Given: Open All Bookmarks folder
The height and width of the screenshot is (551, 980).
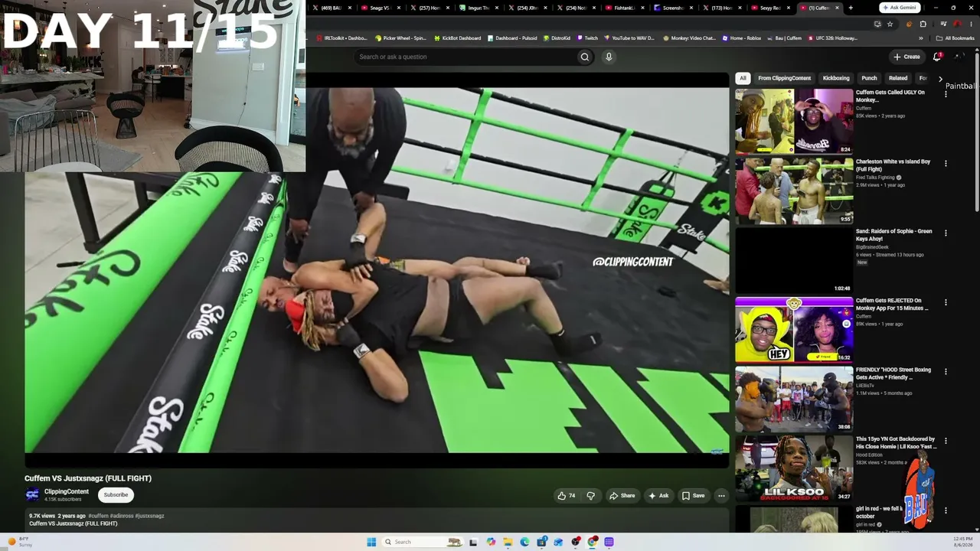Looking at the screenshot, I should coord(955,37).
